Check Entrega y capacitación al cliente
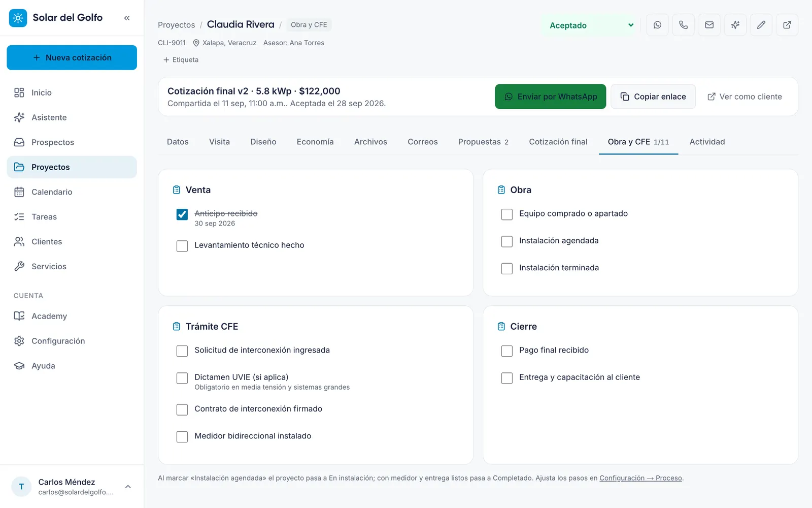812x508 pixels. pyautogui.click(x=507, y=378)
